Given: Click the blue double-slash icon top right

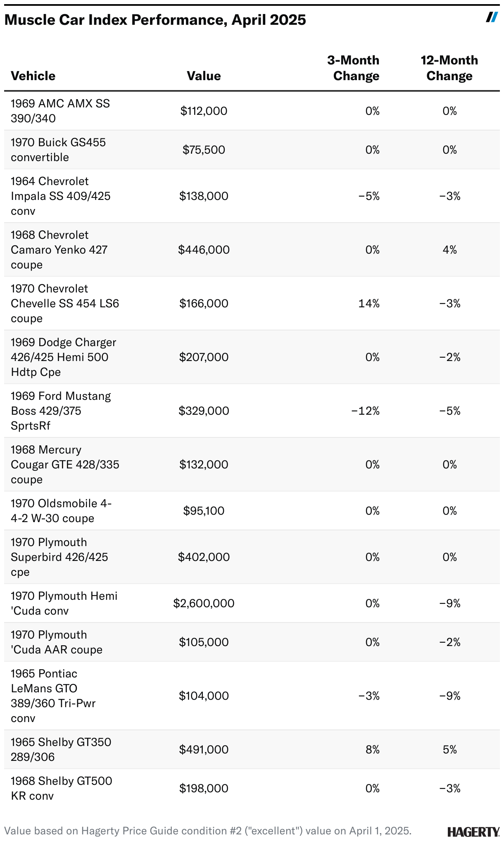Looking at the screenshot, I should (x=492, y=17).
